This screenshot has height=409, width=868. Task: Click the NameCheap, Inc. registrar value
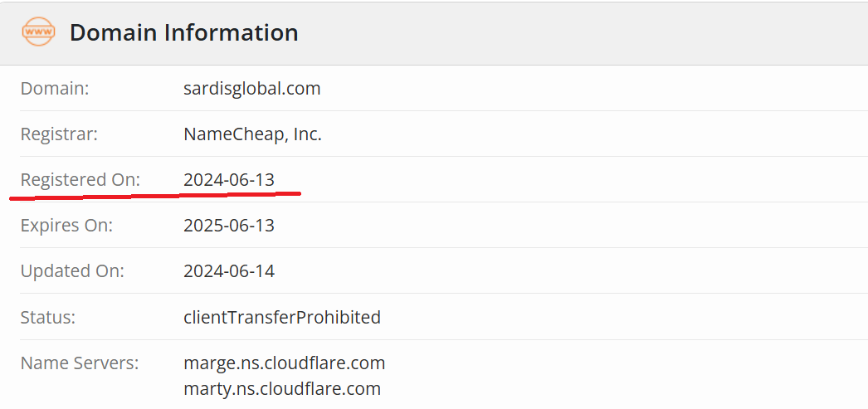pos(252,134)
